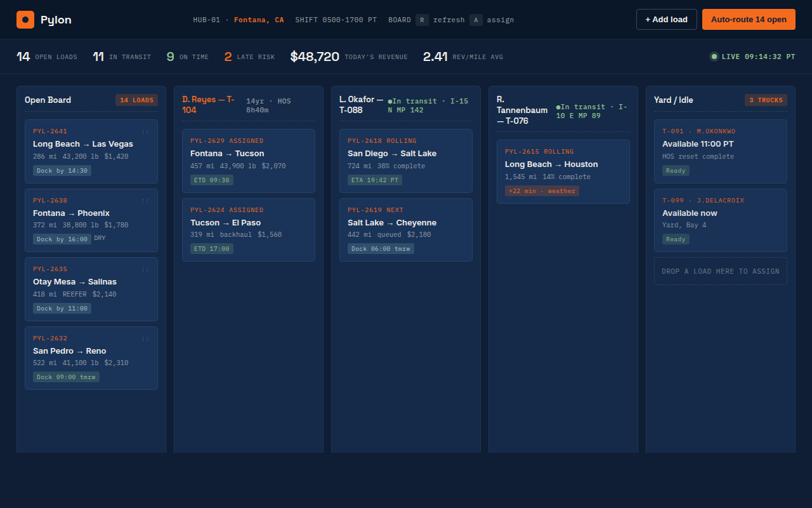Select Salt Lake → Cheyenne load
This screenshot has width=812, height=508.
point(406,230)
